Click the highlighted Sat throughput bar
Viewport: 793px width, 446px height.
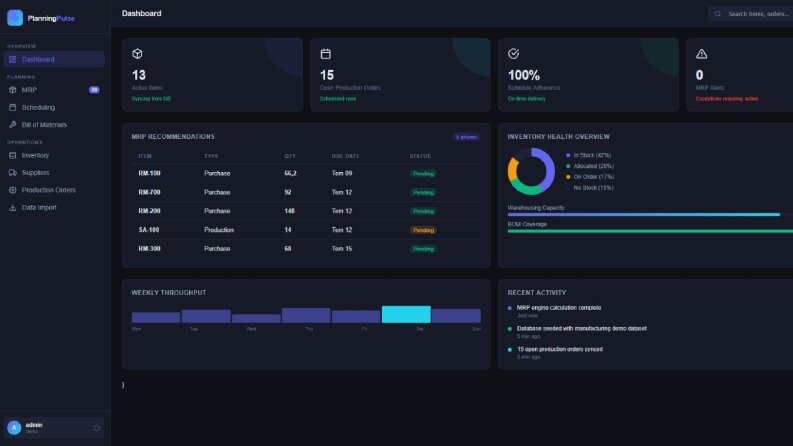[x=406, y=314]
